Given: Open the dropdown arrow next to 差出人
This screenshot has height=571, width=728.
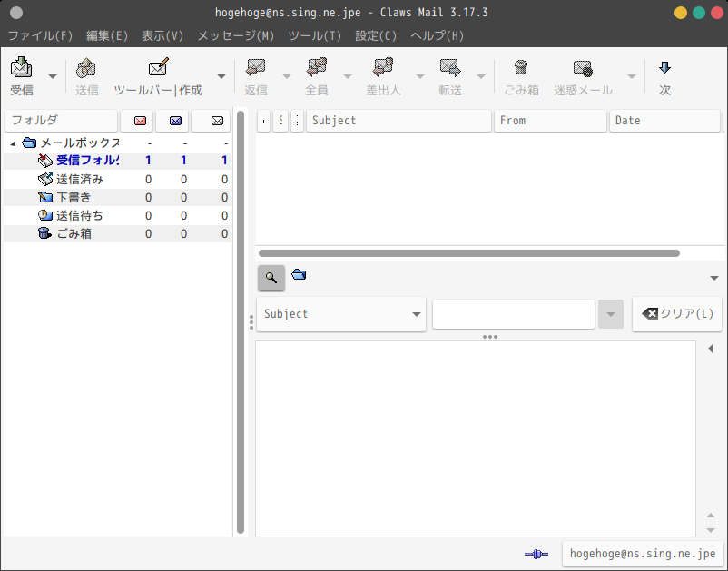Looking at the screenshot, I should click(419, 76).
